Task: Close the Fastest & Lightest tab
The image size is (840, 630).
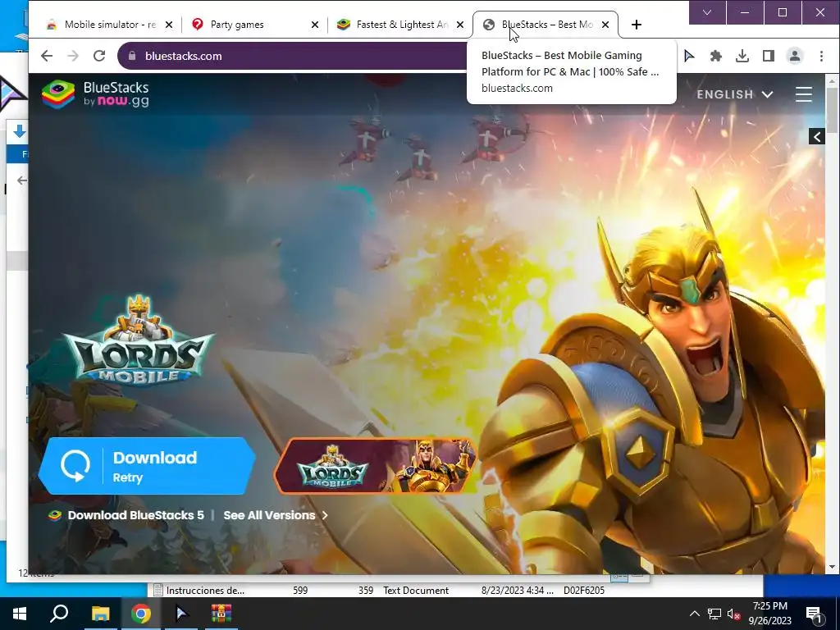Action: tap(460, 25)
